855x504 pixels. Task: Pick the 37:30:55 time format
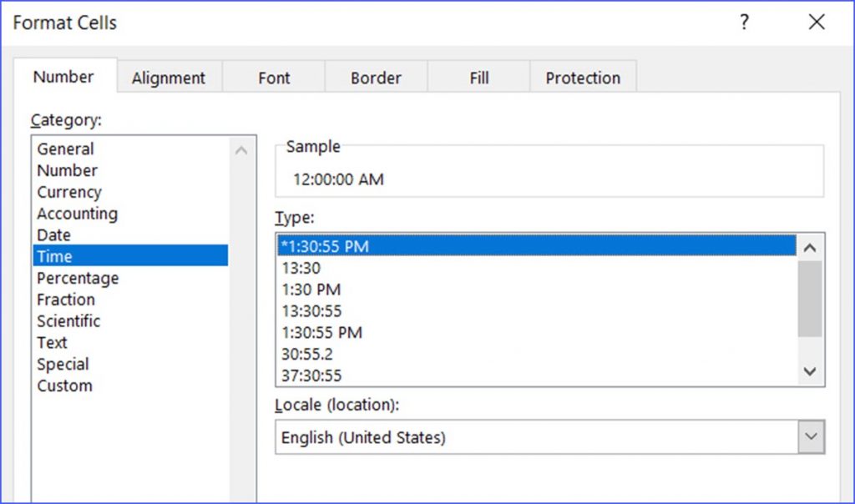pyautogui.click(x=311, y=375)
